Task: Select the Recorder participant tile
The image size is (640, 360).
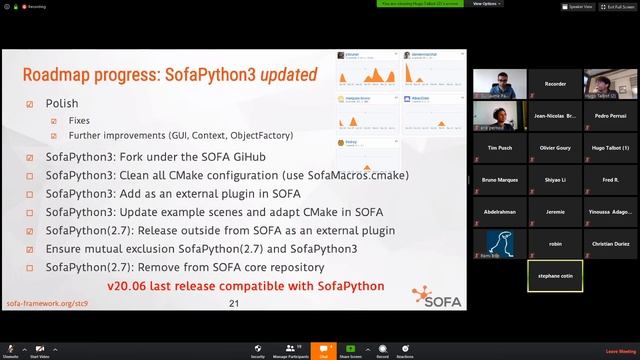Action: point(555,84)
